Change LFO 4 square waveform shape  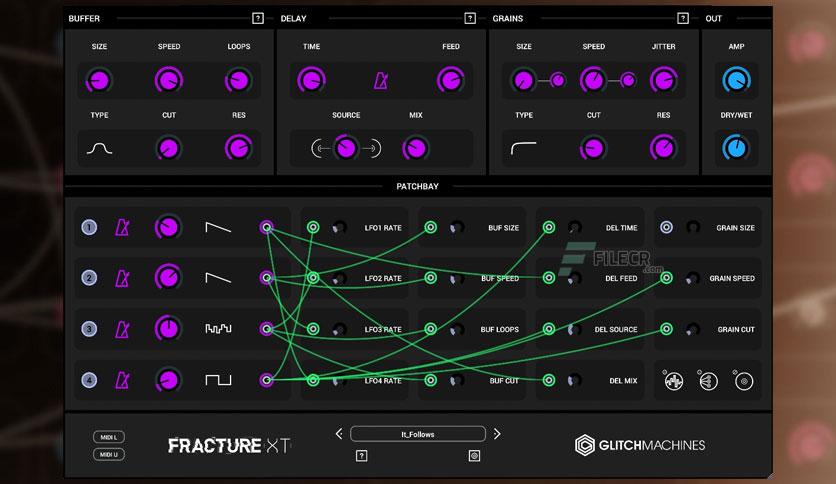coord(218,380)
